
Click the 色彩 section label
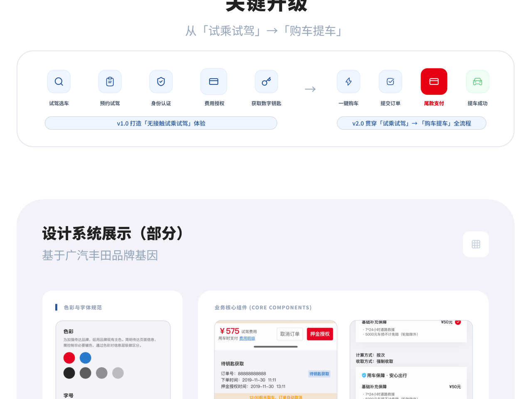(x=69, y=331)
